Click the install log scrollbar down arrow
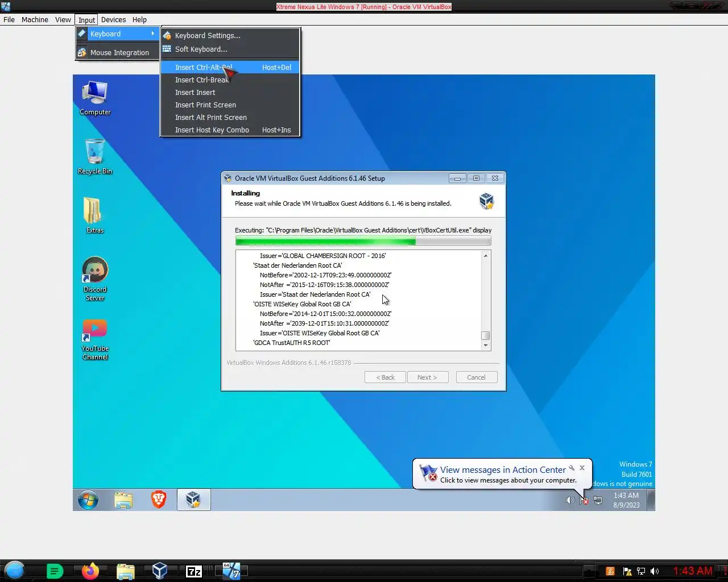 click(x=486, y=345)
